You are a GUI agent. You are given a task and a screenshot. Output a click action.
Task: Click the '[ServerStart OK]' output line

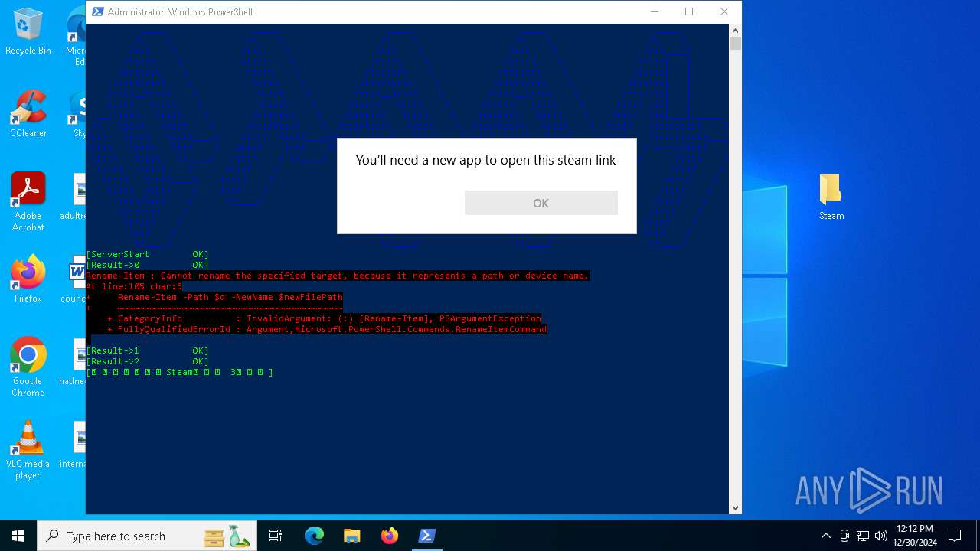pyautogui.click(x=147, y=254)
